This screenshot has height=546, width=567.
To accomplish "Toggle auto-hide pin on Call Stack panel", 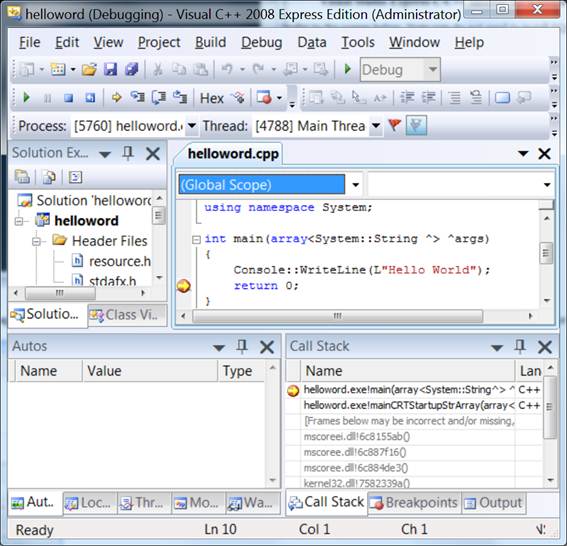I will click(520, 346).
